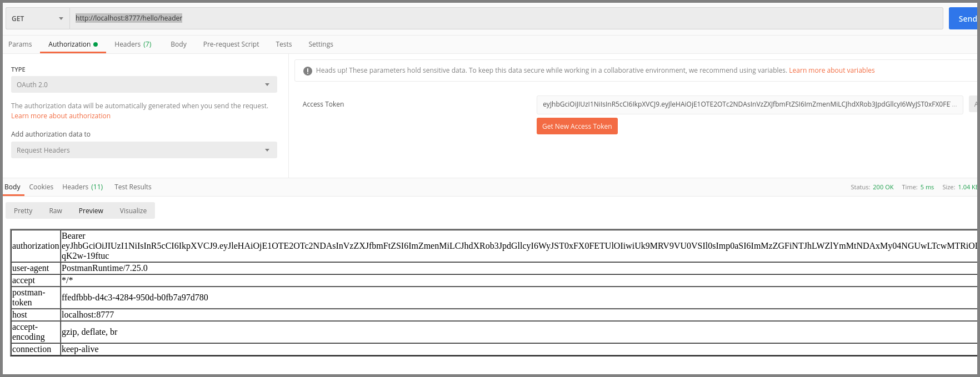
Task: Show the Test Results tab
Action: pyautogui.click(x=133, y=187)
